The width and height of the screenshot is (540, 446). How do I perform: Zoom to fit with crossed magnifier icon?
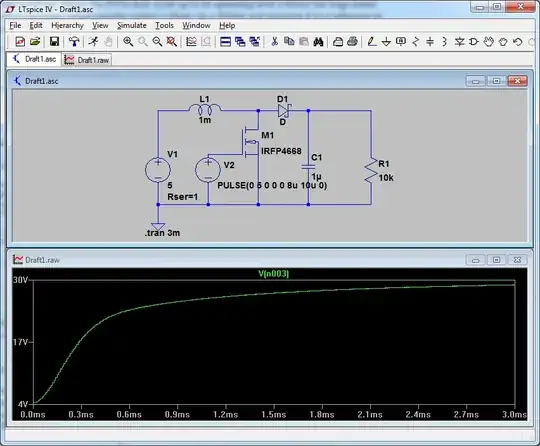(172, 42)
